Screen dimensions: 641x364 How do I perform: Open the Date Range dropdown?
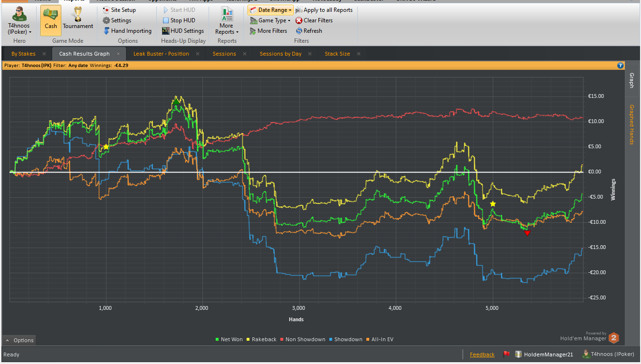pyautogui.click(x=270, y=10)
